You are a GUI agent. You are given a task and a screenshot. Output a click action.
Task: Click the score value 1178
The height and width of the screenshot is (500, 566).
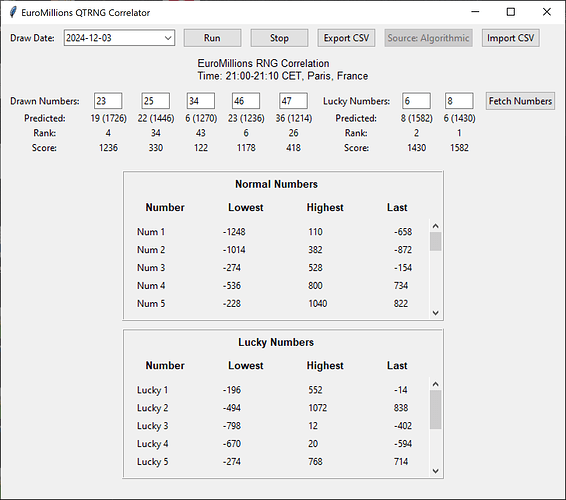[x=246, y=148]
